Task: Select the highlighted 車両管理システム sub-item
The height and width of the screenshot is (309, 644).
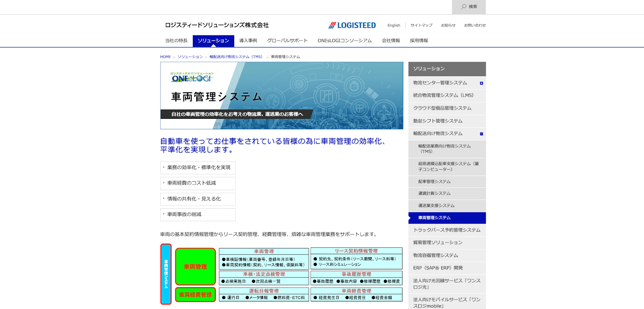Action: [447, 218]
